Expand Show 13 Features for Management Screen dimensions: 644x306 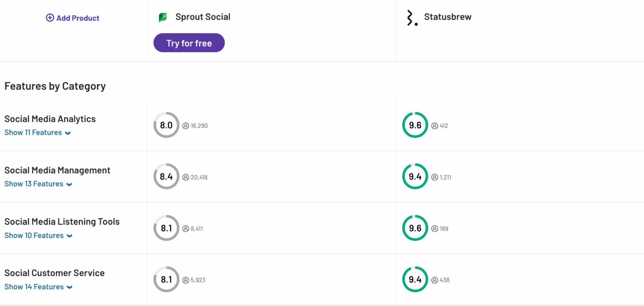click(x=38, y=184)
